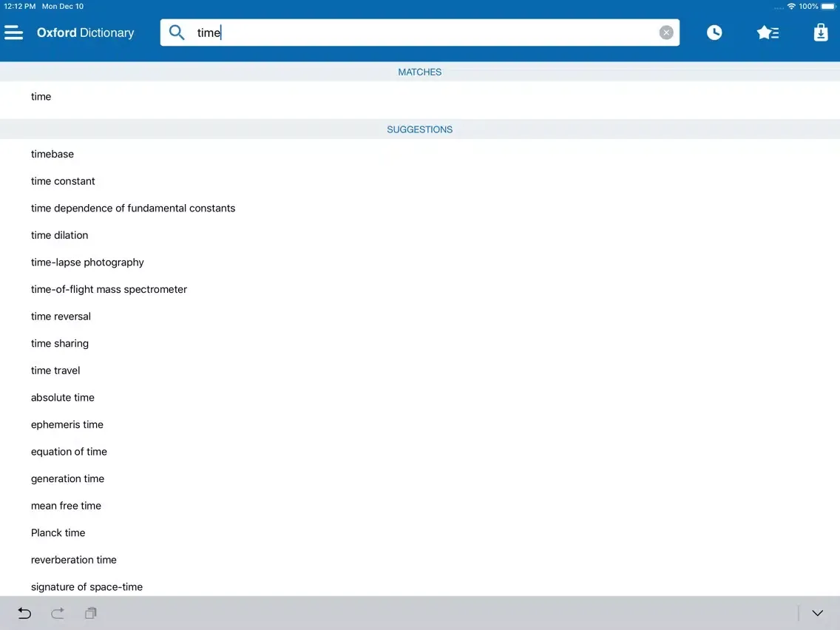This screenshot has width=840, height=630.
Task: Tap the redo arrow in keyboard bar
Action: coord(58,613)
